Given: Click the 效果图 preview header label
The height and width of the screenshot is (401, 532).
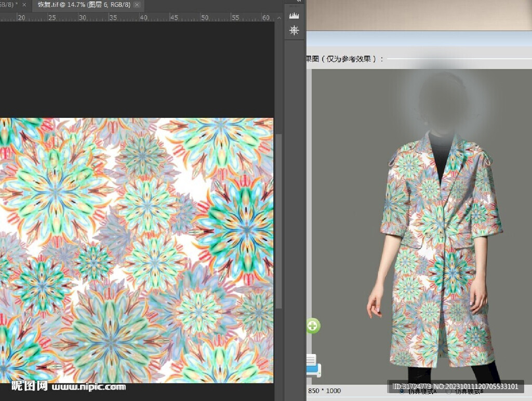Looking at the screenshot, I should click(x=343, y=59).
